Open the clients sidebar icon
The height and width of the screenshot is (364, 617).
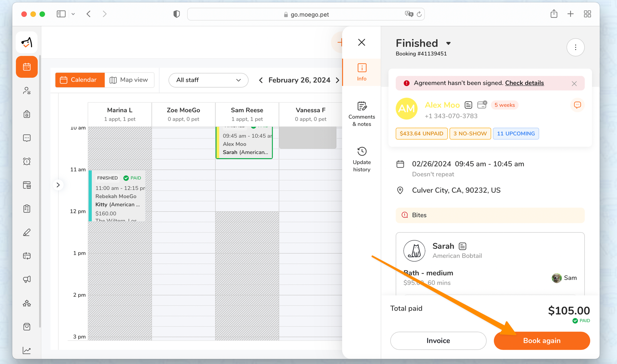tap(27, 91)
